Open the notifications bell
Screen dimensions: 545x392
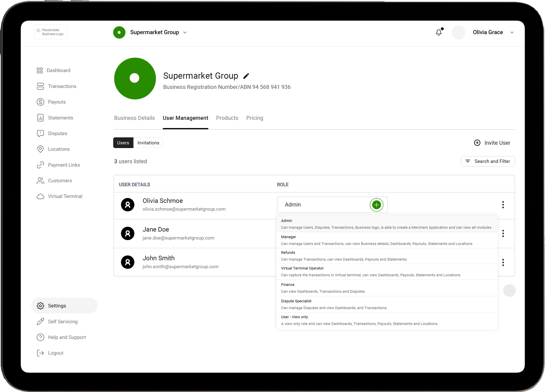[439, 32]
